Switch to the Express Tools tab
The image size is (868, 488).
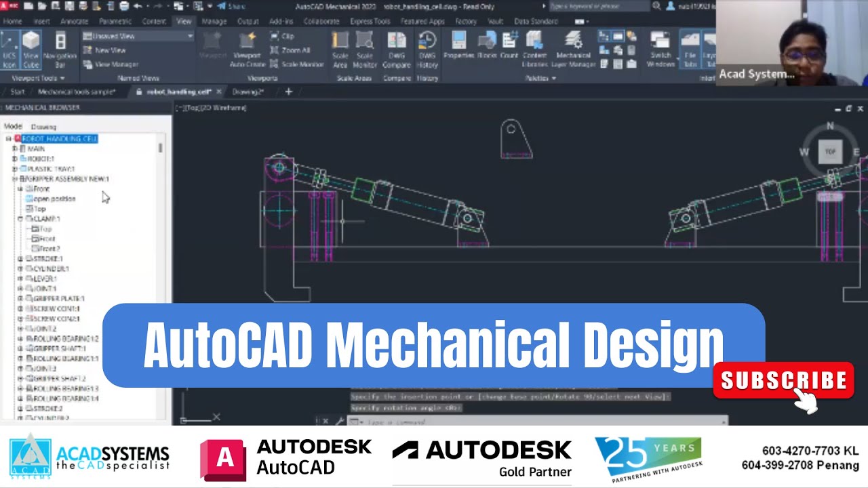[x=370, y=21]
